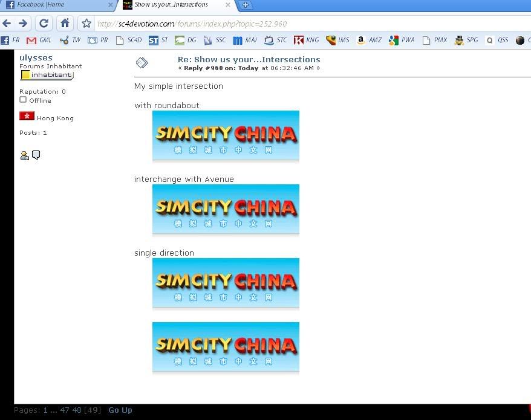531x420 pixels.
Task: Open the SSC bookmark
Action: (x=215, y=40)
